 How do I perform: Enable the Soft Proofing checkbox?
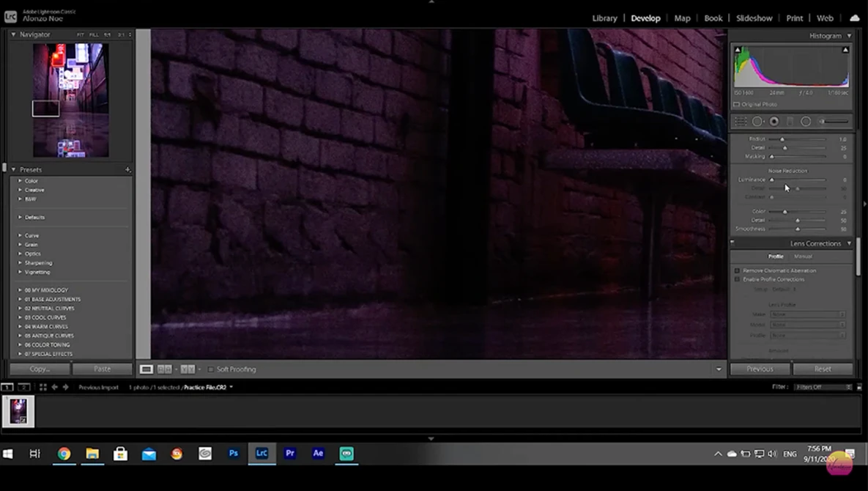pos(210,369)
